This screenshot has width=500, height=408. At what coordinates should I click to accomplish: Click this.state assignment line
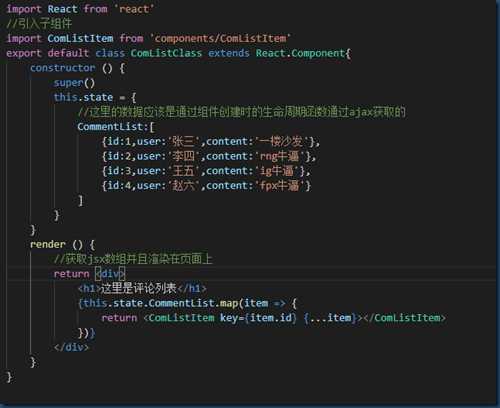[95, 97]
